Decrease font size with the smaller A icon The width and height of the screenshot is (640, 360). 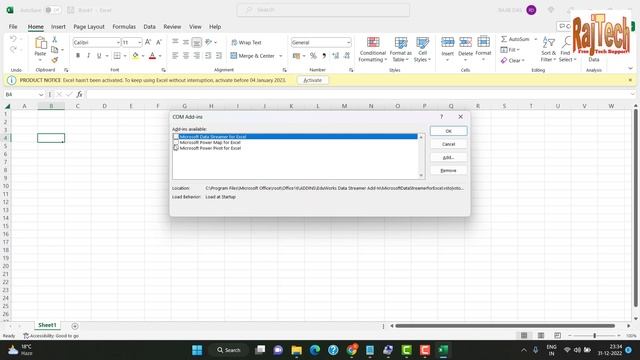click(x=159, y=42)
